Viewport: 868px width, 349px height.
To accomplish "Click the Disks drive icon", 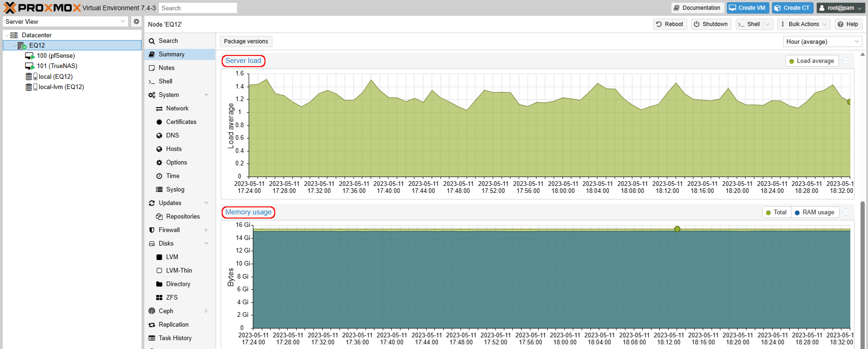I will [x=152, y=244].
